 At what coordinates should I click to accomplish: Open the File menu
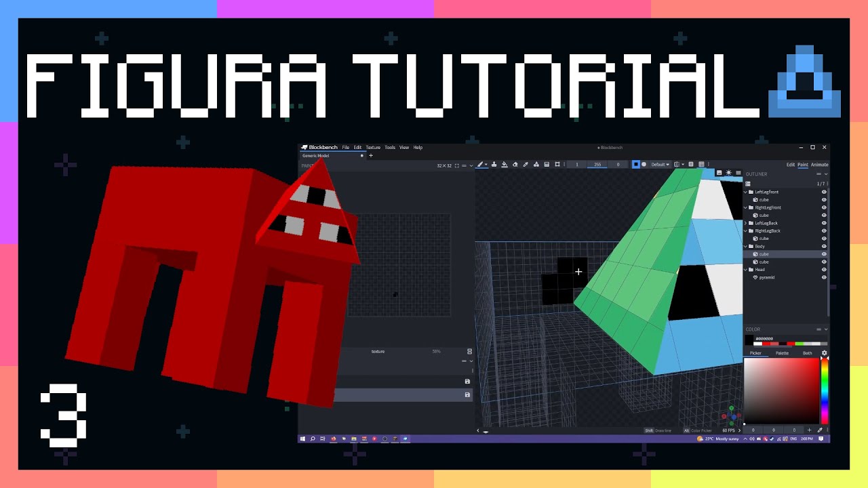click(x=346, y=147)
